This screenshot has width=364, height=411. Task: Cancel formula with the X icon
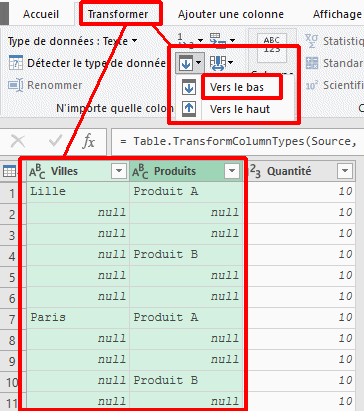pos(18,141)
